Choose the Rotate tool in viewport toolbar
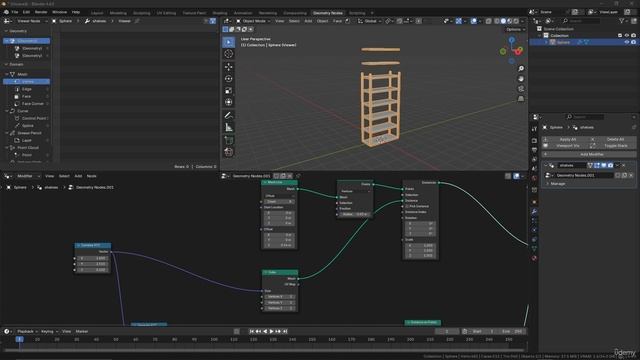640x360 pixels. coord(229,79)
